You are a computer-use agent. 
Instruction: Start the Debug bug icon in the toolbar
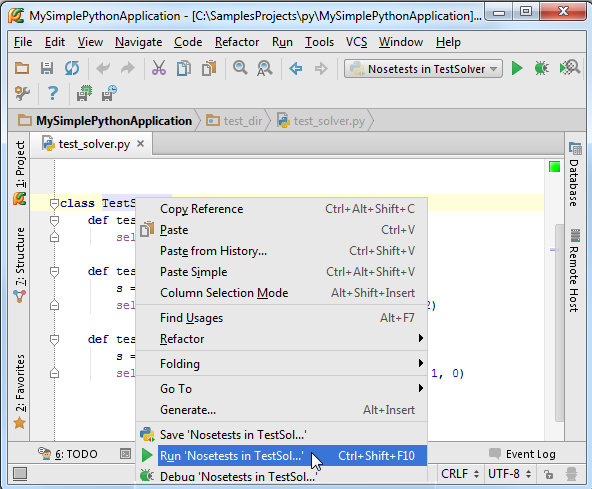click(x=541, y=68)
